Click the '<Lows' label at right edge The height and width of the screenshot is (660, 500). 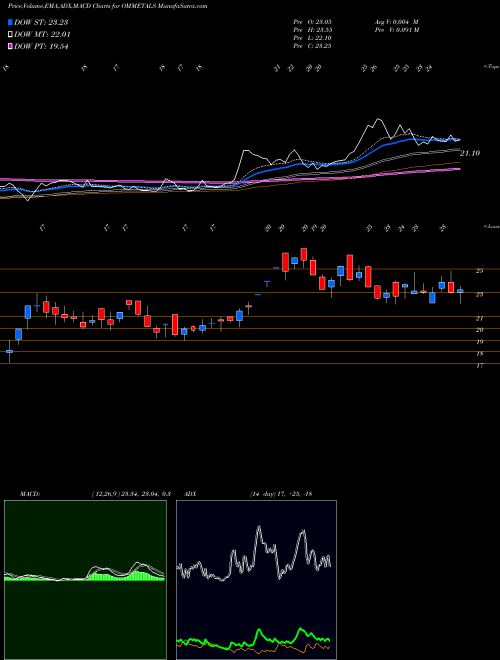[x=491, y=226]
